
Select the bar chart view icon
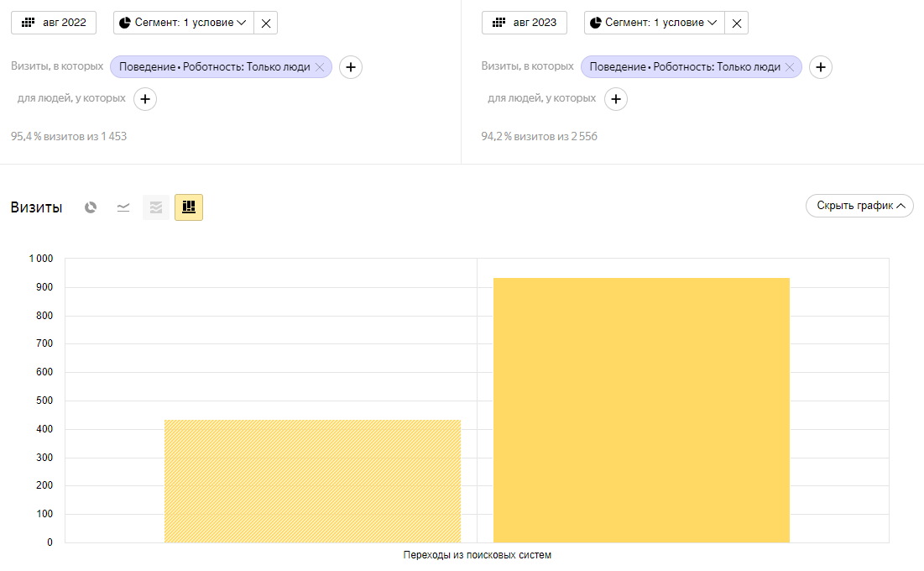(x=189, y=207)
